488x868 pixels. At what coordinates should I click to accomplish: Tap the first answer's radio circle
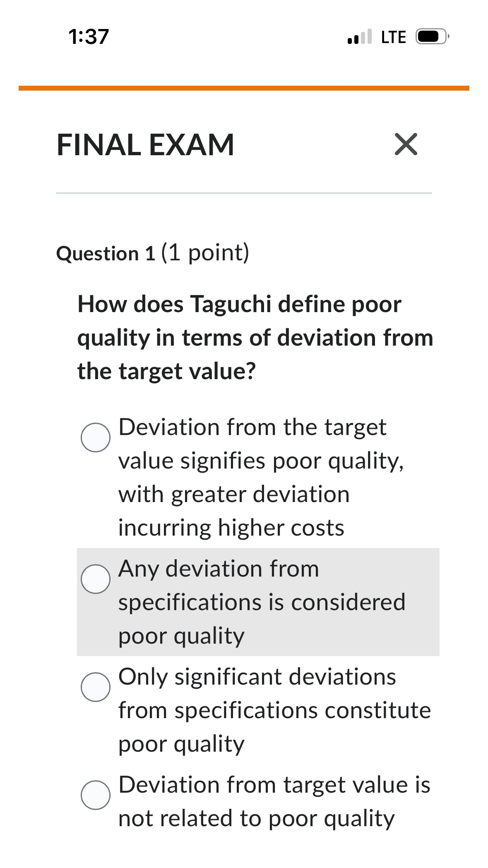click(96, 438)
